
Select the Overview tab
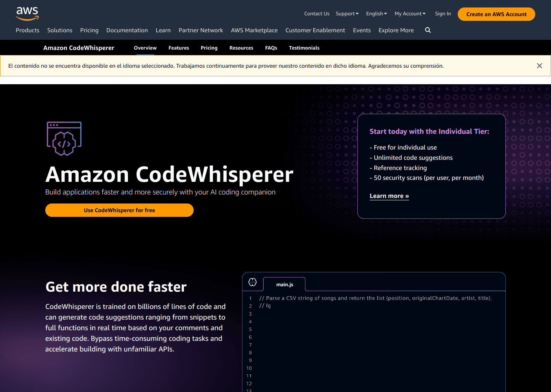click(x=145, y=48)
